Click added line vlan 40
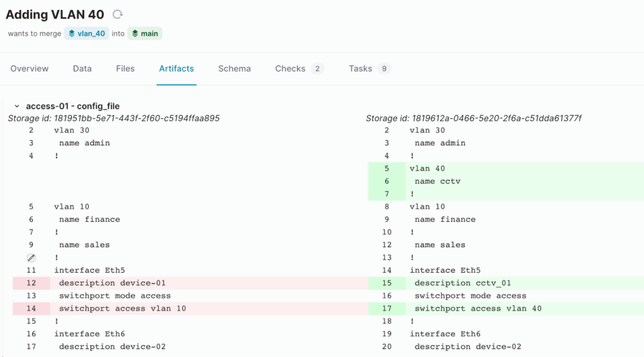The width and height of the screenshot is (644, 357). [x=427, y=168]
